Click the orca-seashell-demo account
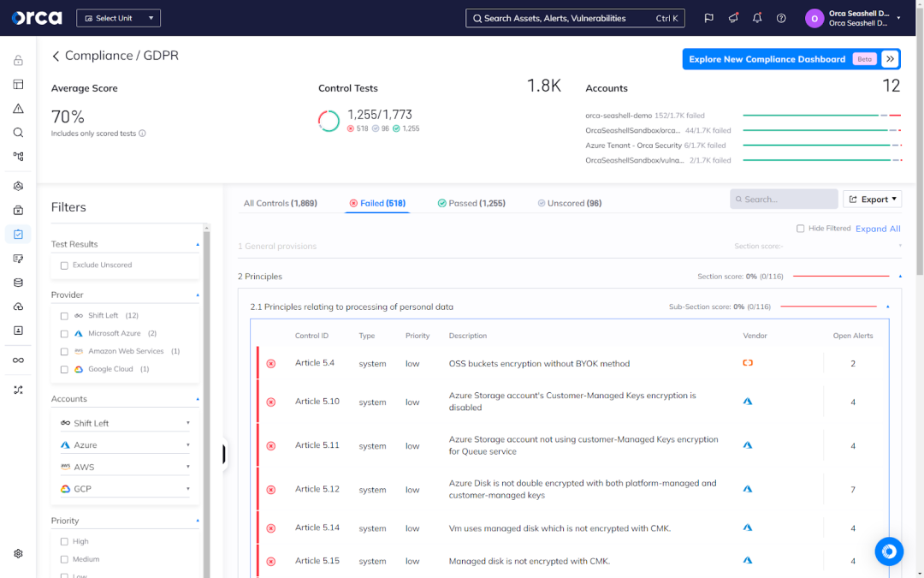Image resolution: width=924 pixels, height=578 pixels. click(619, 116)
